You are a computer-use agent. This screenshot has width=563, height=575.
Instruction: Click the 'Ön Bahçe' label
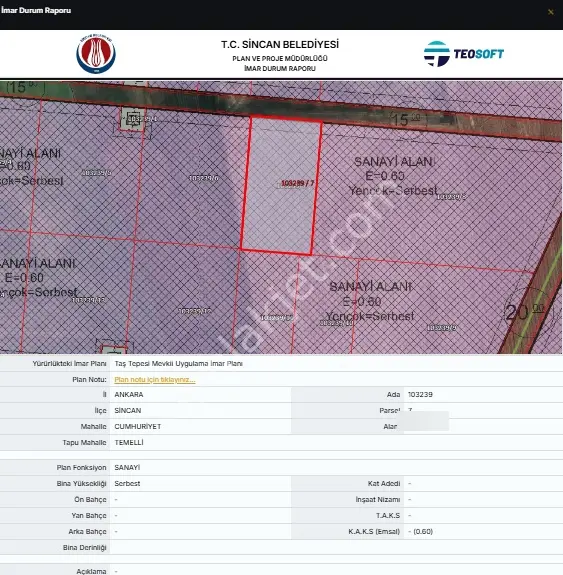pyautogui.click(x=90, y=500)
